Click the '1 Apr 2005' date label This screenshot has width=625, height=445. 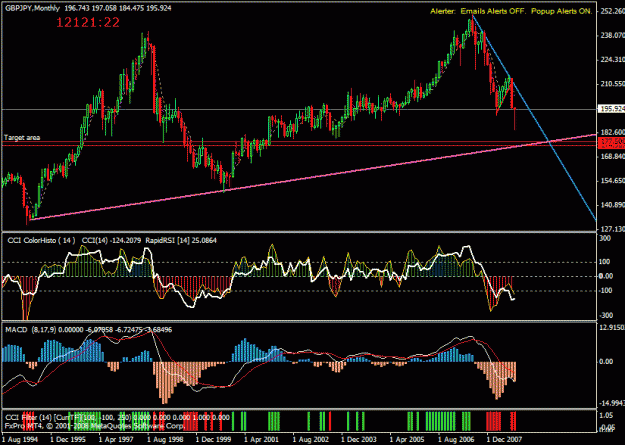(407, 439)
